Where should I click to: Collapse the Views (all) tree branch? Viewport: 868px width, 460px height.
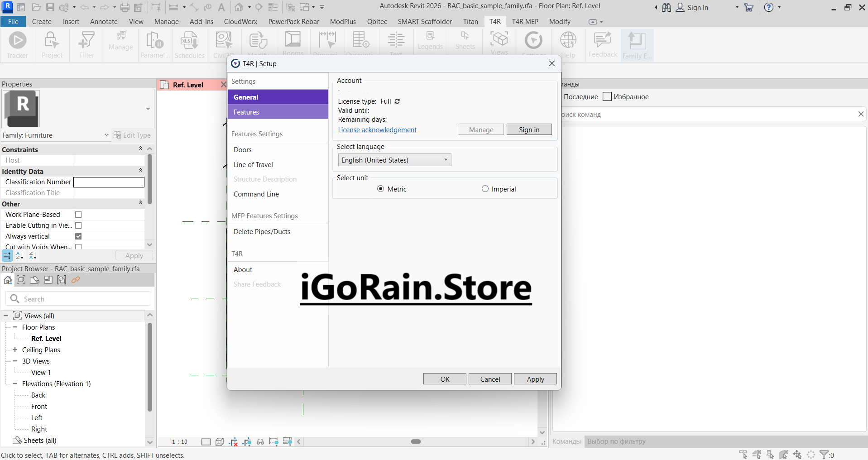pos(6,315)
